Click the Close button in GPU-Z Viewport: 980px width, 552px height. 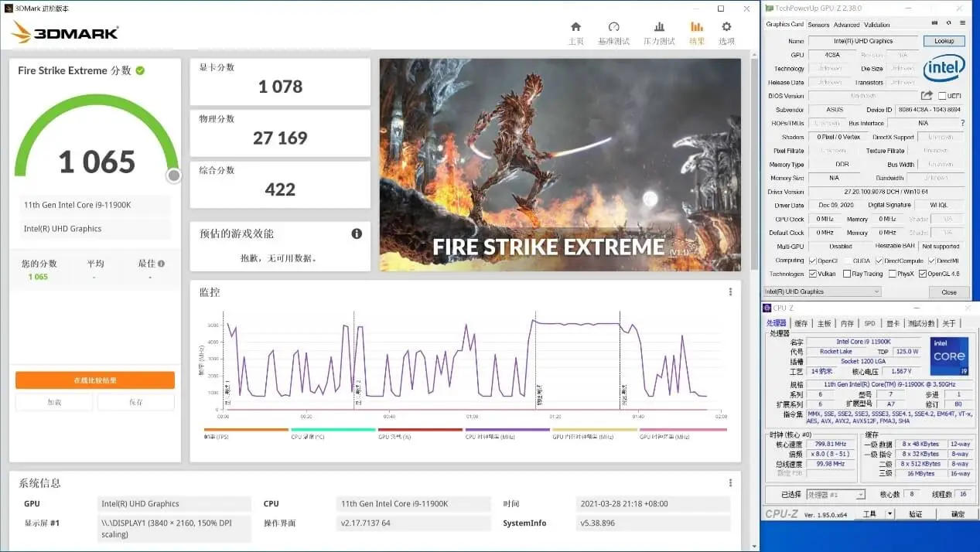click(x=949, y=292)
